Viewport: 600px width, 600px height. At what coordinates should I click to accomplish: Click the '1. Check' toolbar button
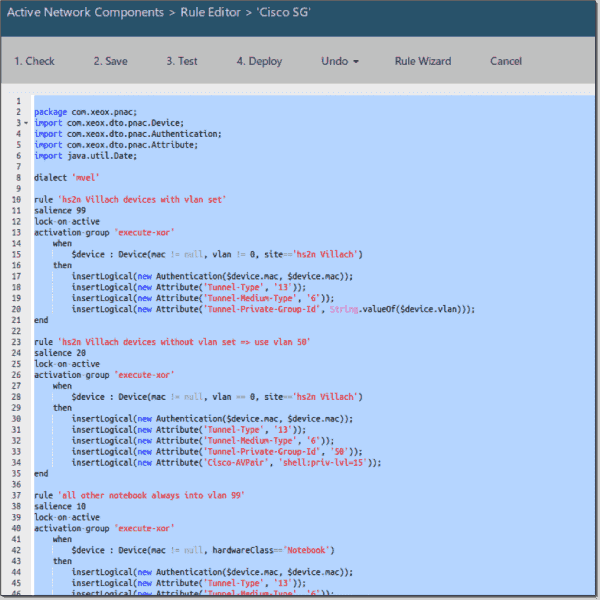tap(34, 61)
